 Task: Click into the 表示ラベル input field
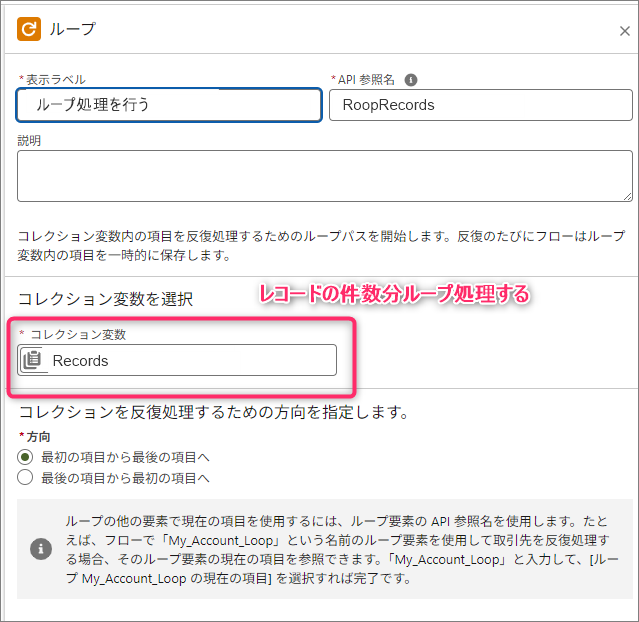coord(170,105)
